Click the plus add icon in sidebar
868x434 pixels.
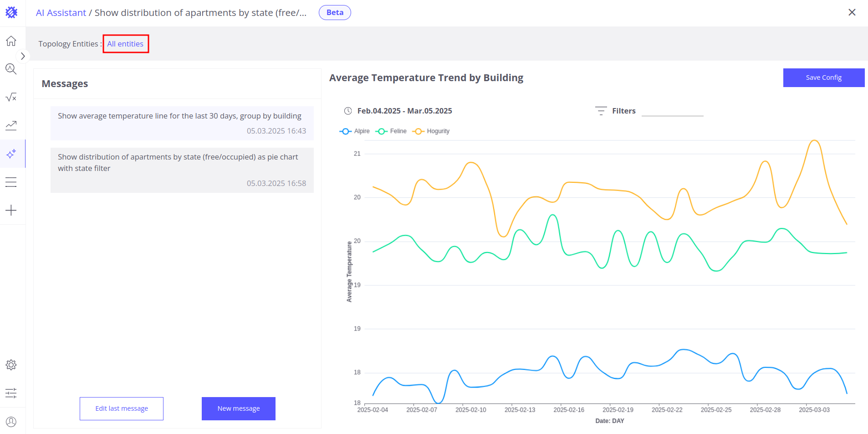11,210
